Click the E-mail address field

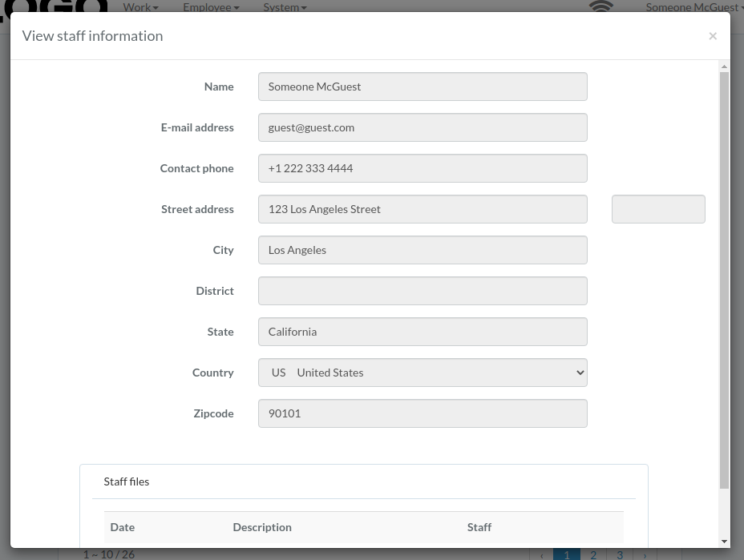pyautogui.click(x=423, y=127)
